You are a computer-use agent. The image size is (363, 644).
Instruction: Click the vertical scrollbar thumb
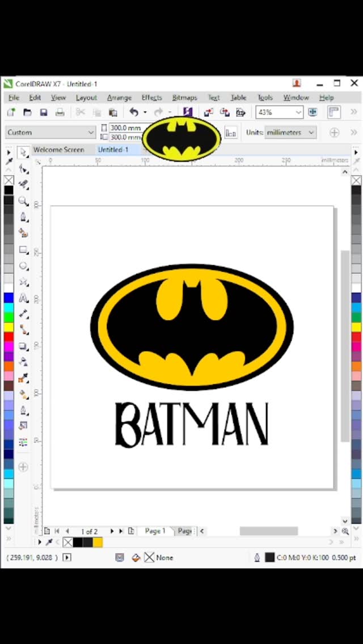tap(345, 346)
